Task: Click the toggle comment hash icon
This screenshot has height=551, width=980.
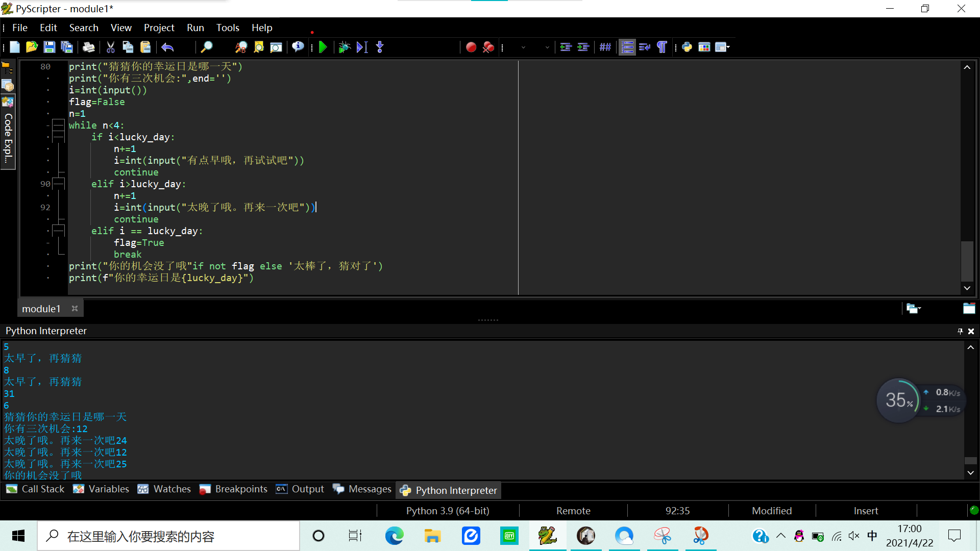Action: tap(605, 47)
